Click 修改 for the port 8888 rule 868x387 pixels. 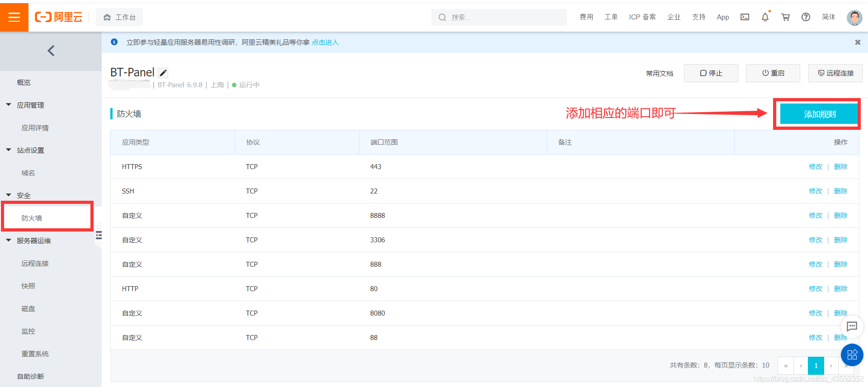pyautogui.click(x=816, y=216)
